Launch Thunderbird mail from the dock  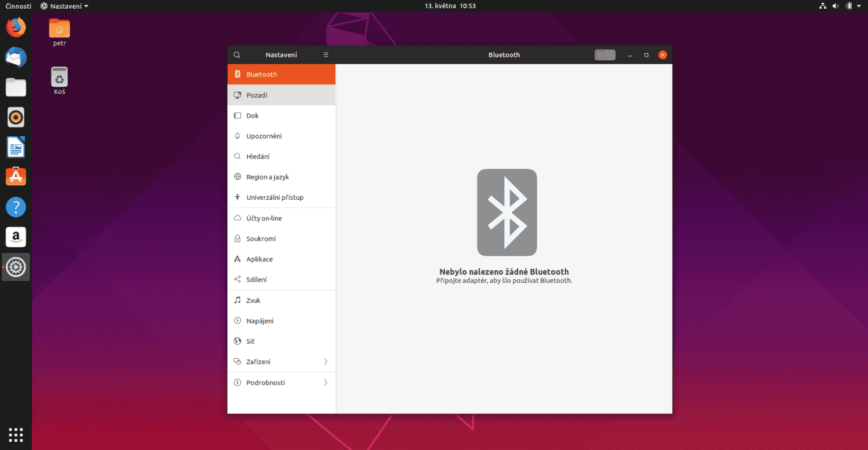pos(16,57)
